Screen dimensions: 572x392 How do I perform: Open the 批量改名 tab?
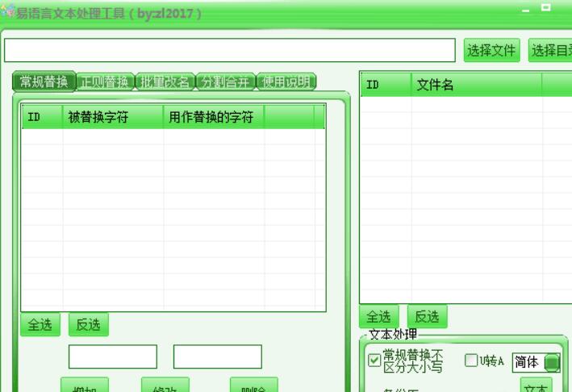165,81
